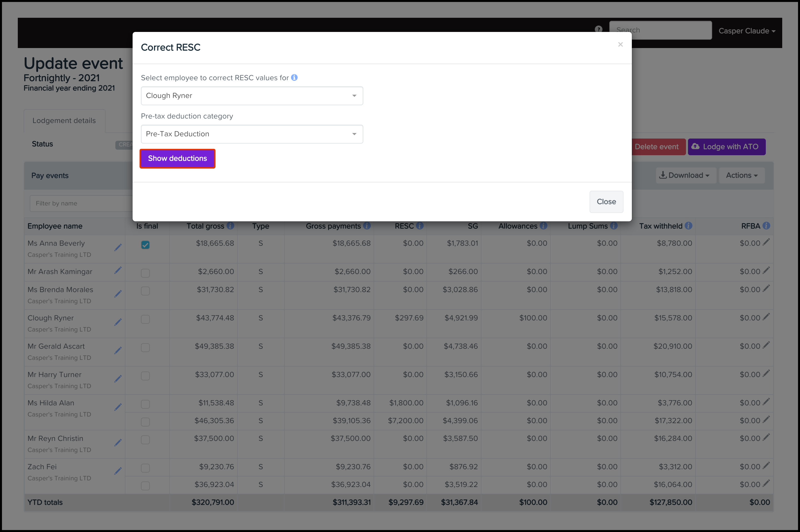Click Tax withheld info icon
The width and height of the screenshot is (800, 532).
coord(688,226)
